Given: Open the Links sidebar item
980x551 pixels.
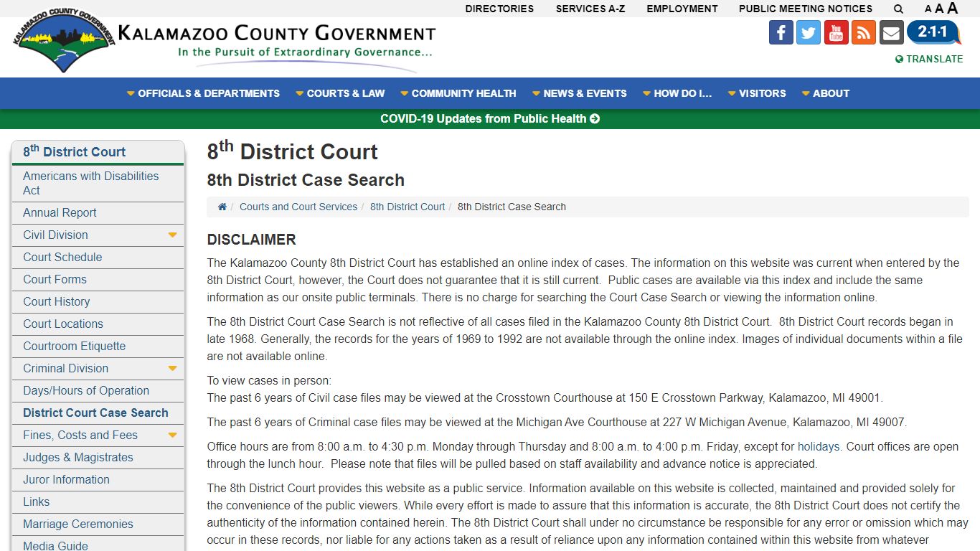Looking at the screenshot, I should click(36, 502).
